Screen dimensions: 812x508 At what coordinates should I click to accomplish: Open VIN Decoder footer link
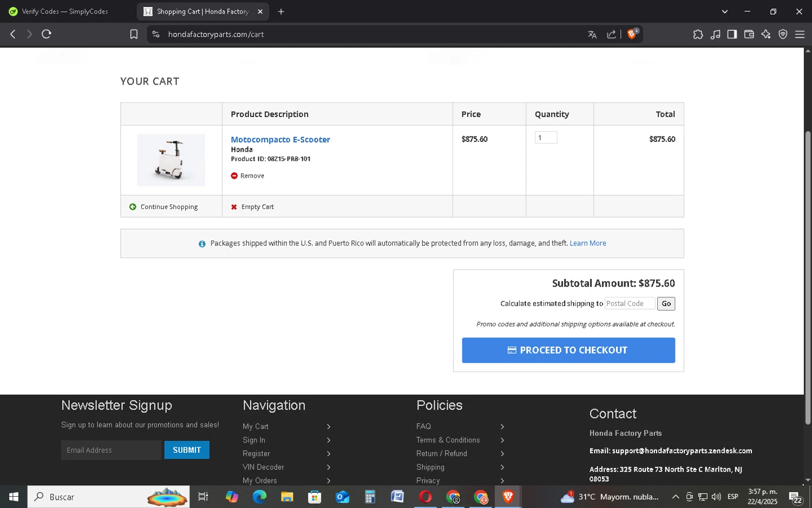(263, 467)
